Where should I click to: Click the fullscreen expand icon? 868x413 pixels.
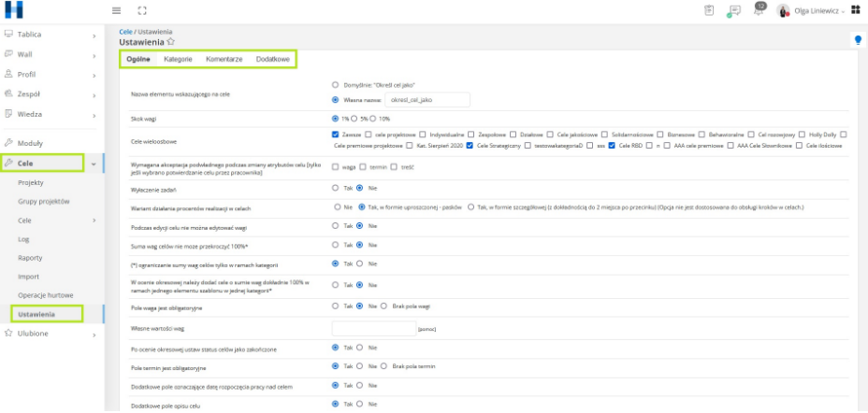[142, 10]
